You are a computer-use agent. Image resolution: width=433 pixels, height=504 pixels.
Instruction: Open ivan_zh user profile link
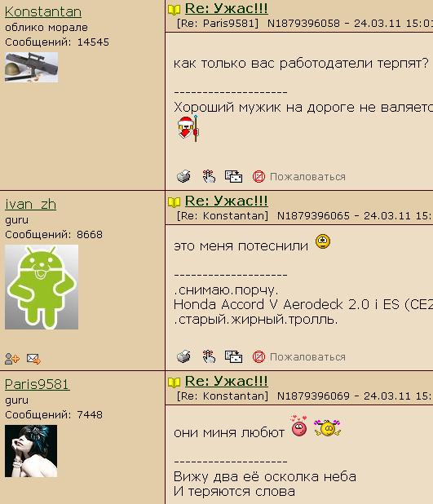tap(30, 205)
